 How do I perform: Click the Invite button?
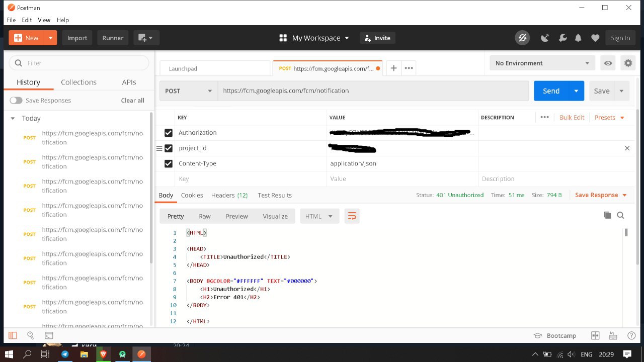[377, 38]
